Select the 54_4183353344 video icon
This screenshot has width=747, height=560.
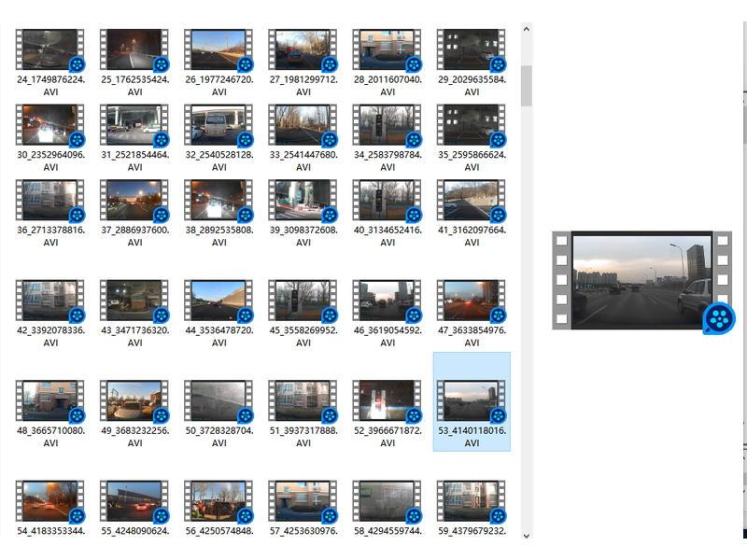(50, 501)
